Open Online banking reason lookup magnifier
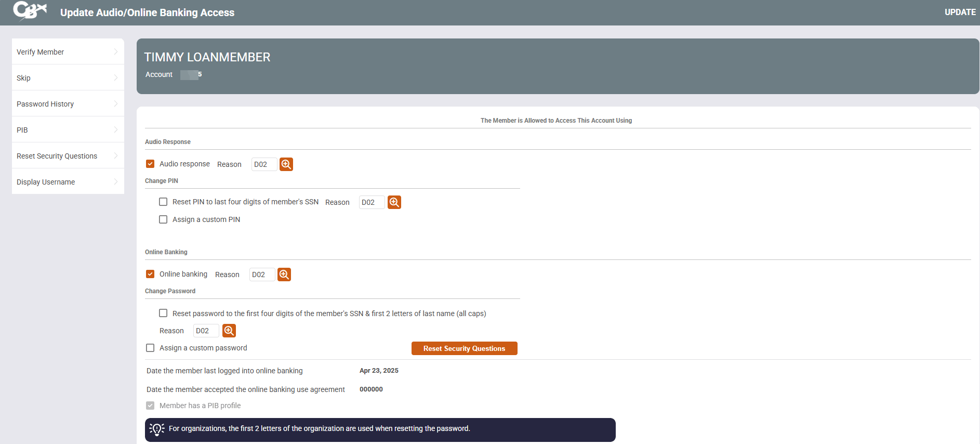The height and width of the screenshot is (444, 980). coord(284,275)
